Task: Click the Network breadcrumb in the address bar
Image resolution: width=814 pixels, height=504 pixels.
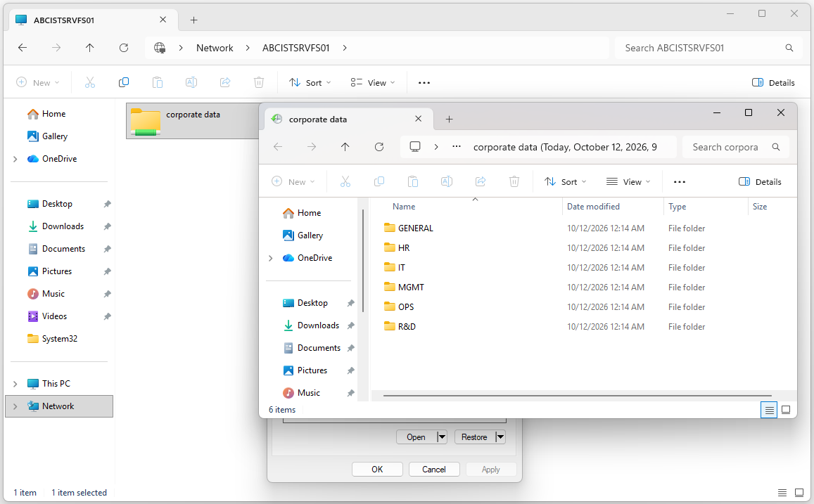Action: [x=215, y=48]
